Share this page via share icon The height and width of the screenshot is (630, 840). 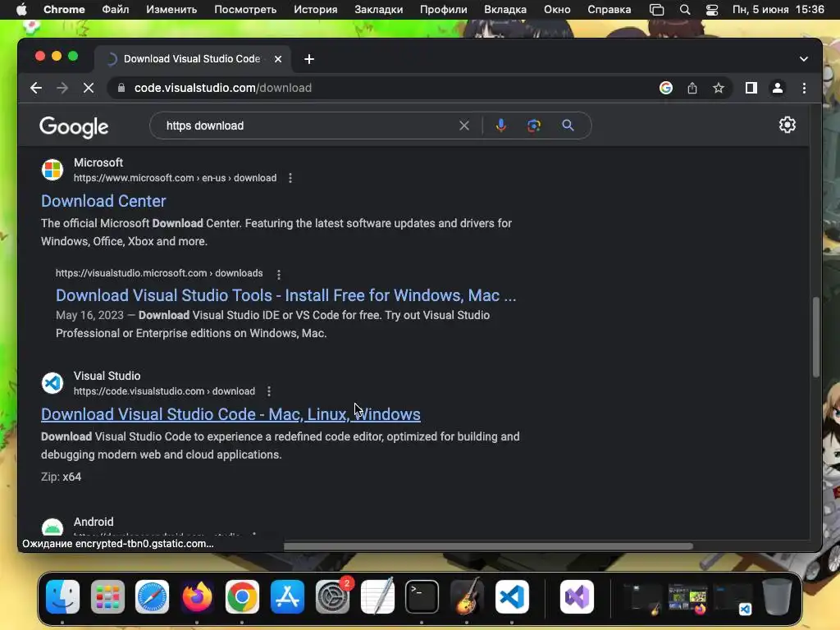(x=692, y=88)
